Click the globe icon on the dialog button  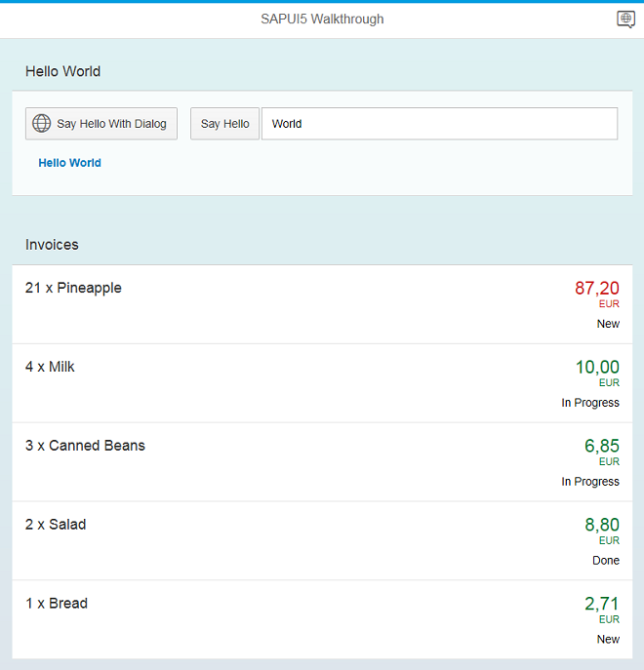[x=41, y=124]
